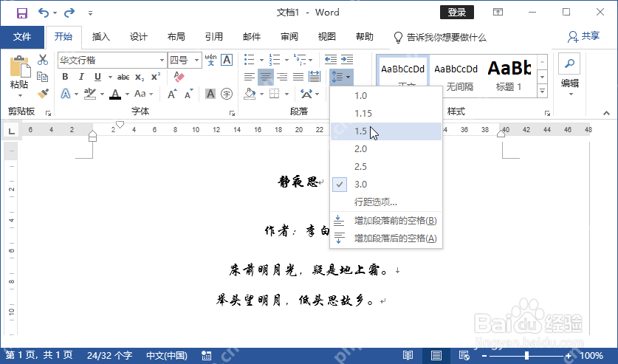Open the Find search icon
The height and width of the screenshot is (364, 618).
click(569, 63)
